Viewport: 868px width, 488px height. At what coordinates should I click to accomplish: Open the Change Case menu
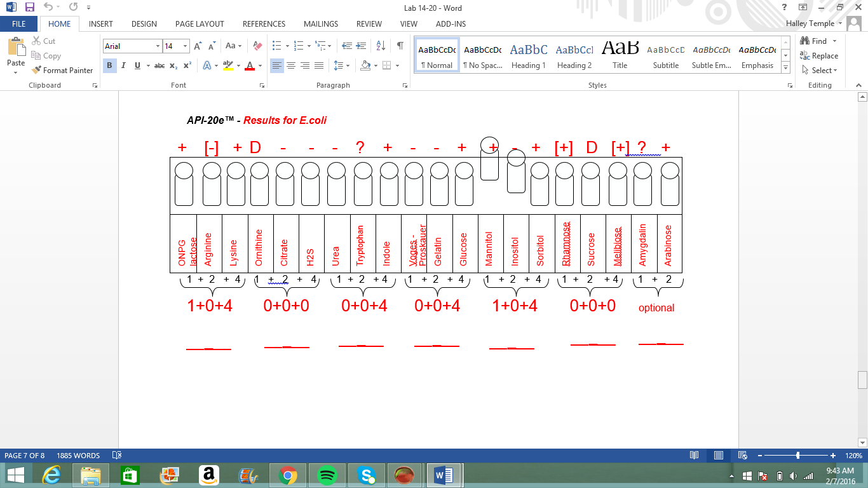click(233, 46)
